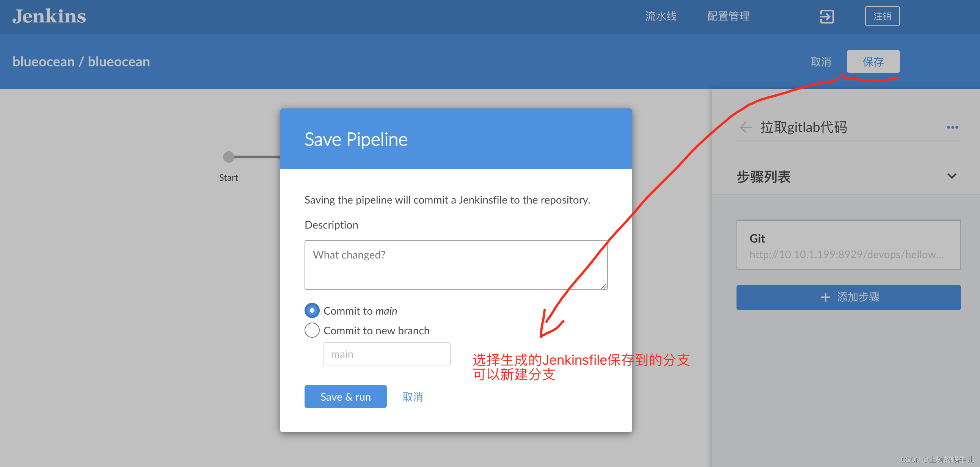The image size is (980, 467).
Task: Click the new branch name field
Action: (386, 354)
